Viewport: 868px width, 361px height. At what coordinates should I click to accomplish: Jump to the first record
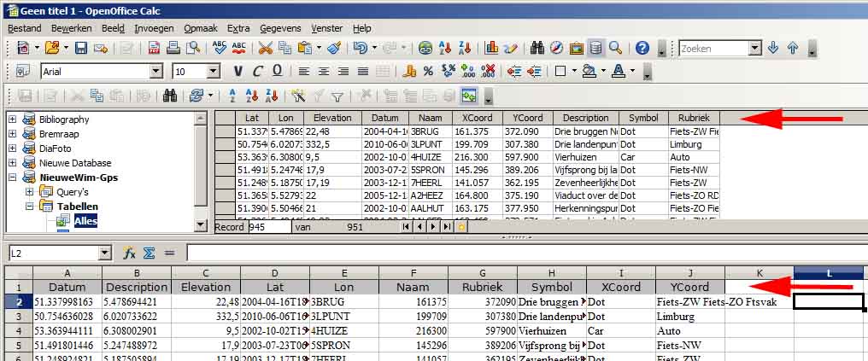(408, 227)
